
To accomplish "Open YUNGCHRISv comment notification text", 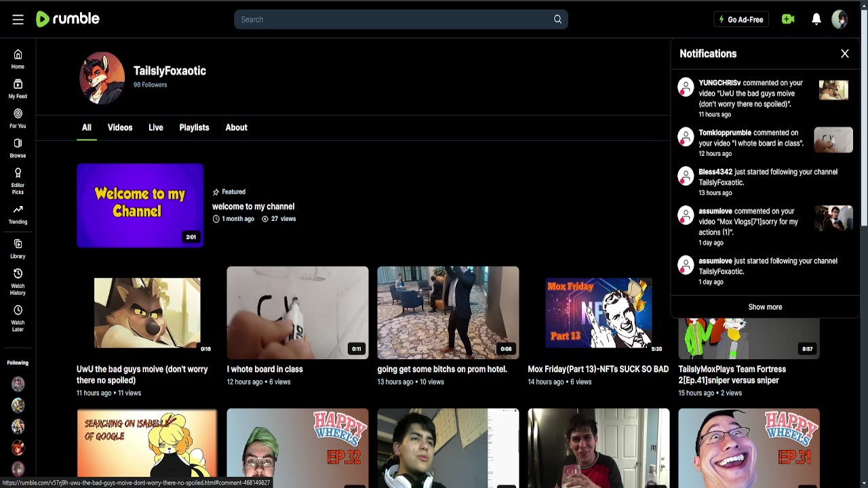I will (751, 94).
